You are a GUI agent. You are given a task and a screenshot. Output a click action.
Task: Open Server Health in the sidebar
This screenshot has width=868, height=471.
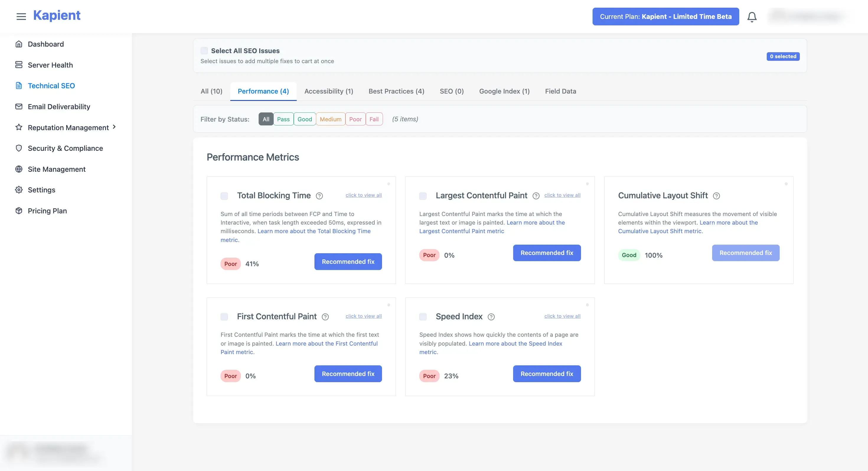[x=50, y=65]
